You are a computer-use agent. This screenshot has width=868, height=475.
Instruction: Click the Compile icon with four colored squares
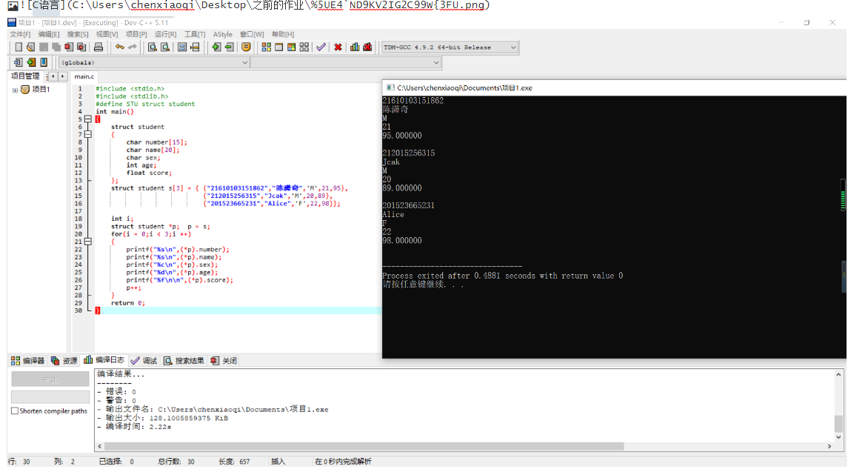266,47
